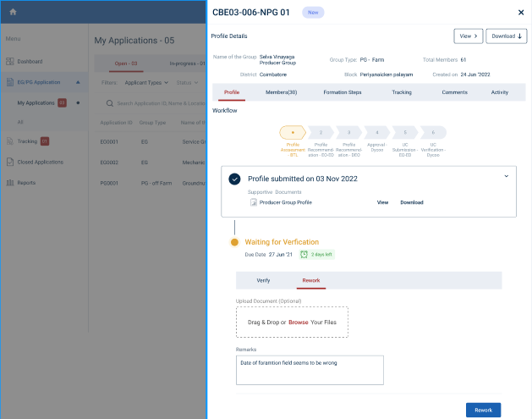Click the home icon in top bar
Viewport: 532px width, 419px height.
click(13, 12)
